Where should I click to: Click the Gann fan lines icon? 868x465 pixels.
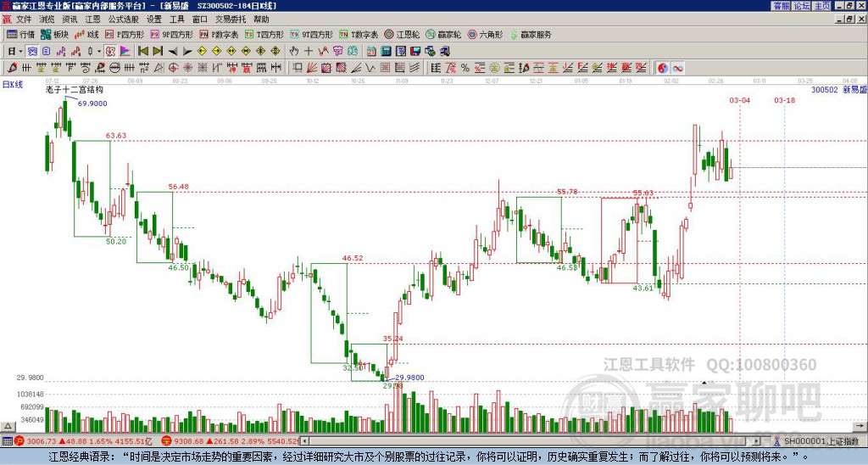[311, 68]
